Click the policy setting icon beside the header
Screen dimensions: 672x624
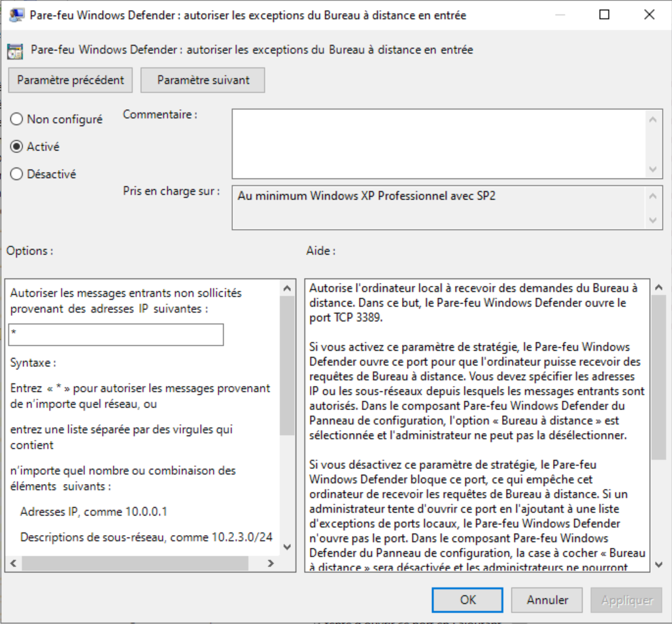(15, 50)
